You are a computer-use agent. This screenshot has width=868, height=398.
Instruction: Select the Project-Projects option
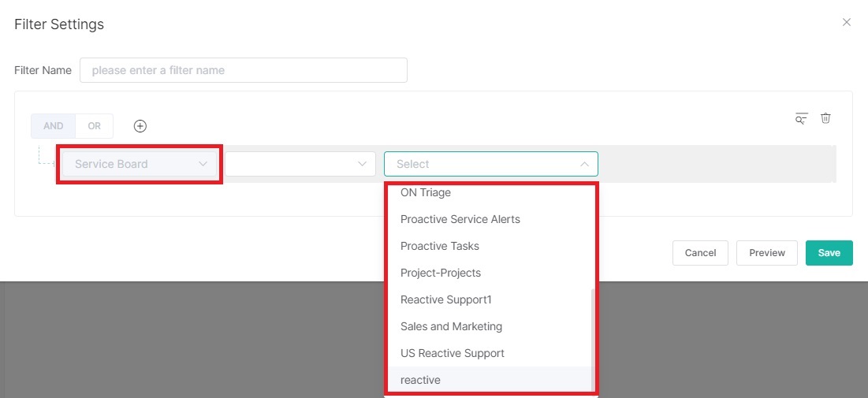pyautogui.click(x=441, y=273)
